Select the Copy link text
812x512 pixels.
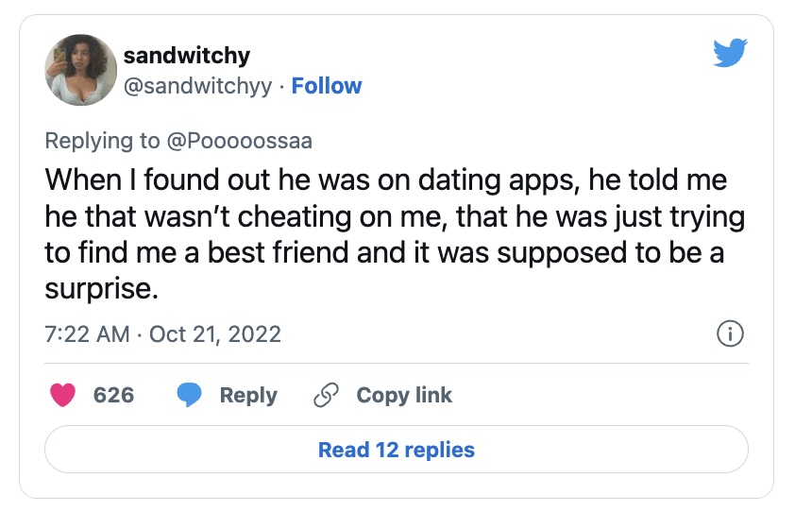pos(404,395)
